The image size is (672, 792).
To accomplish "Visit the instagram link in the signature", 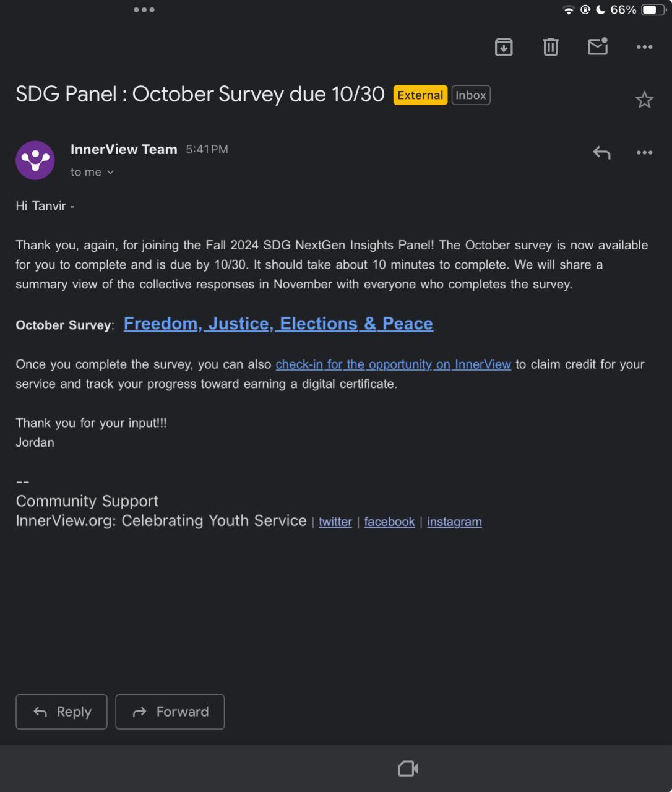I will [454, 522].
